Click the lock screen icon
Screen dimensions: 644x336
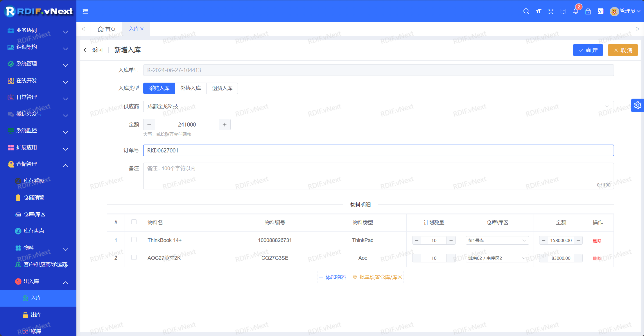click(x=588, y=11)
